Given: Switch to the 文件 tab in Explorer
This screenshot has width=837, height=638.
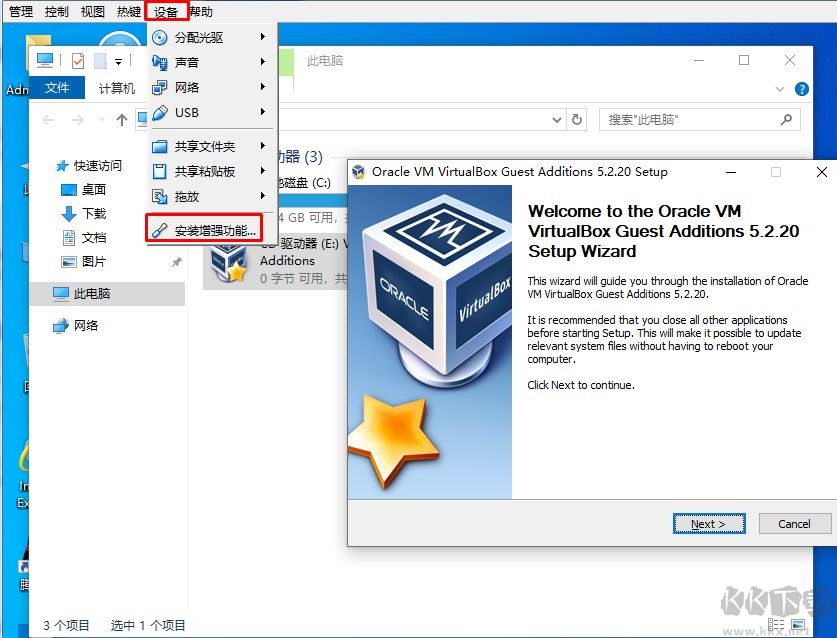Looking at the screenshot, I should pos(56,87).
